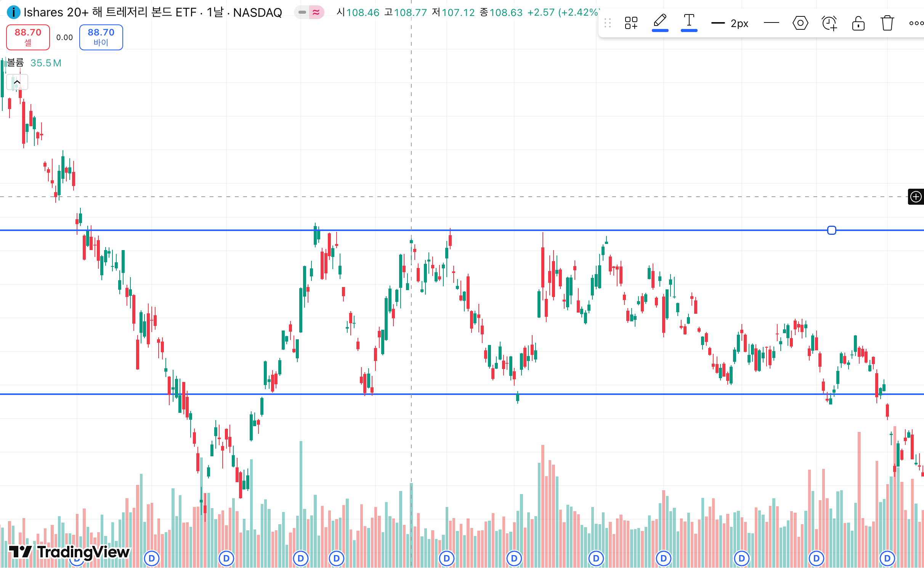This screenshot has height=568, width=924.
Task: Open the line style dropdown
Action: pos(771,23)
